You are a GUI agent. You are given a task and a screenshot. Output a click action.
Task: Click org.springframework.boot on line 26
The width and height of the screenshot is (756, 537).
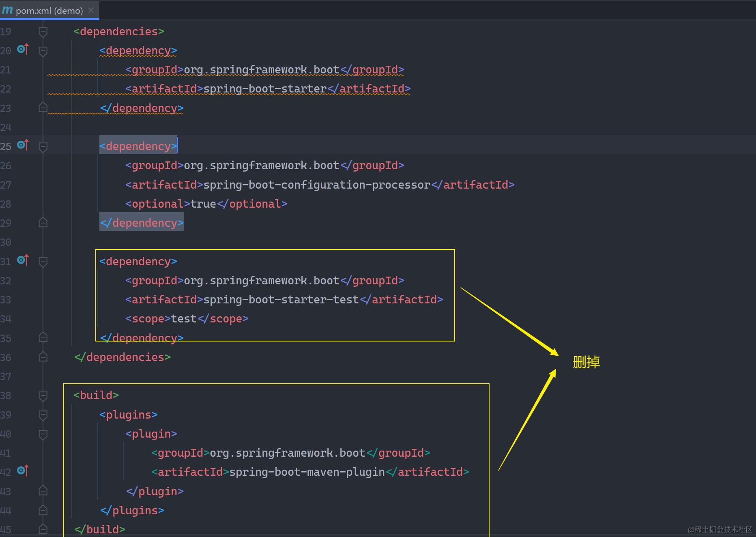(x=262, y=165)
